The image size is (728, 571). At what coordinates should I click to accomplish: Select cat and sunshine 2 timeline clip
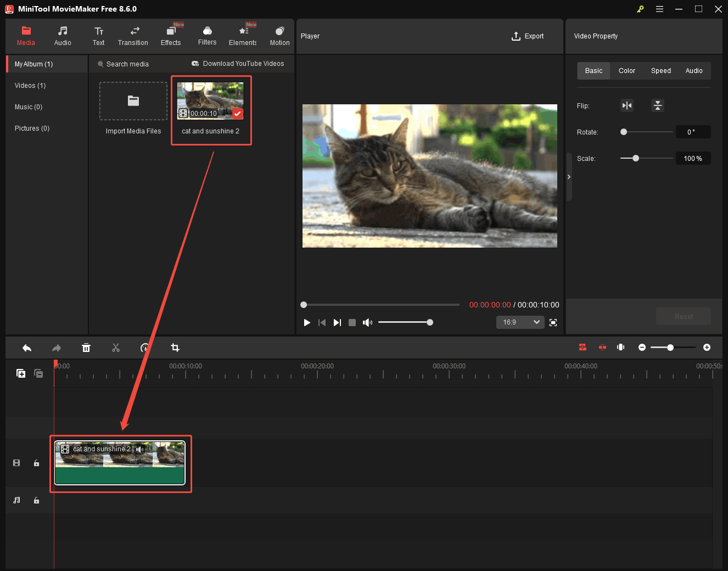120,463
